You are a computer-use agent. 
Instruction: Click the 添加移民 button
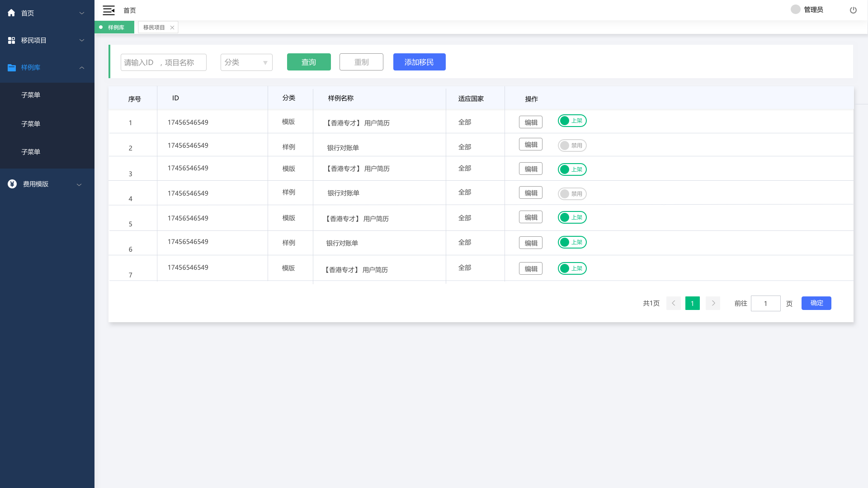point(419,62)
